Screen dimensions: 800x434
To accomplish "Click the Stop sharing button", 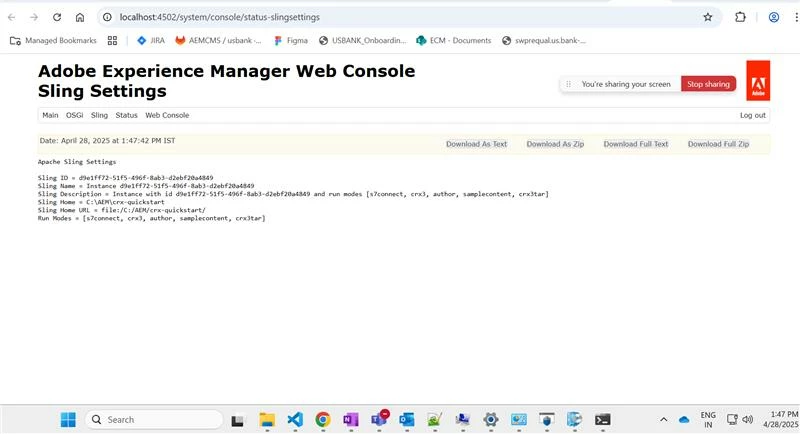I will pos(708,84).
